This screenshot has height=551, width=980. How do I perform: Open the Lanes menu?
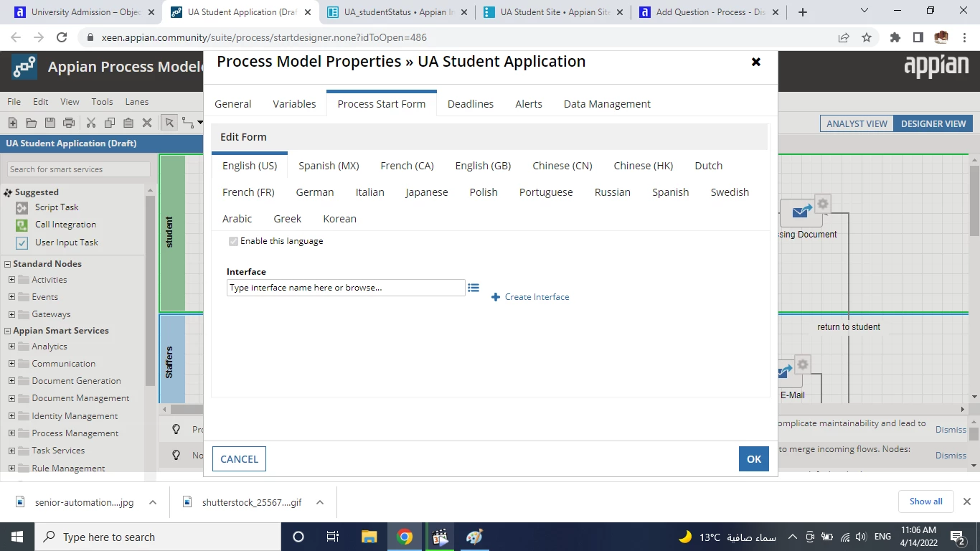pyautogui.click(x=137, y=102)
